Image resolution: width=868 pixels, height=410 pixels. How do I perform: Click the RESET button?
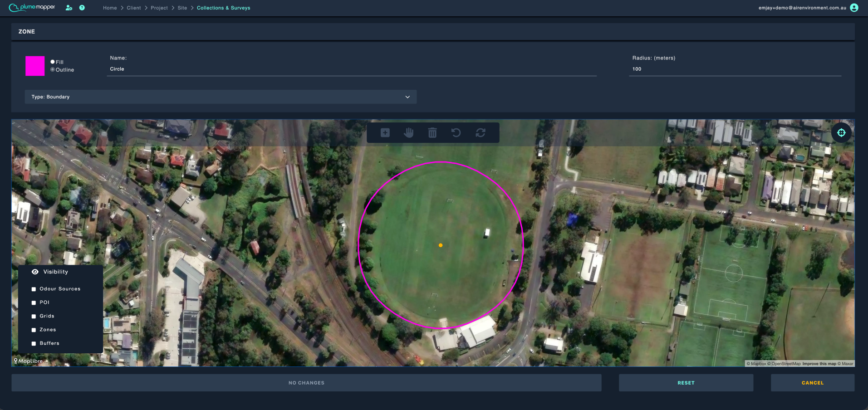(x=686, y=383)
